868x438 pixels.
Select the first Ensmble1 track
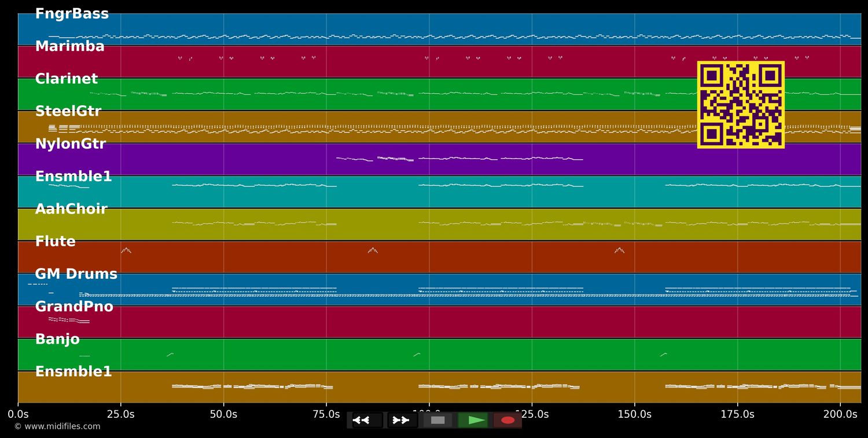pos(73,176)
